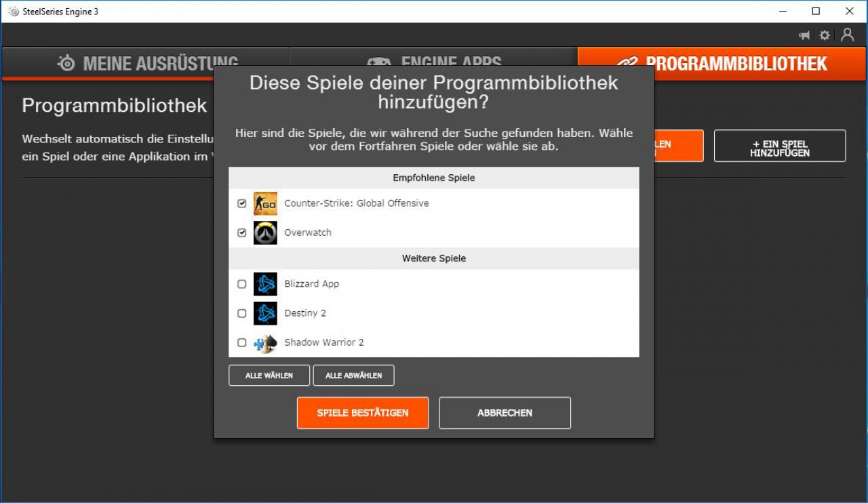
Task: Open the user account profile icon
Action: [847, 35]
